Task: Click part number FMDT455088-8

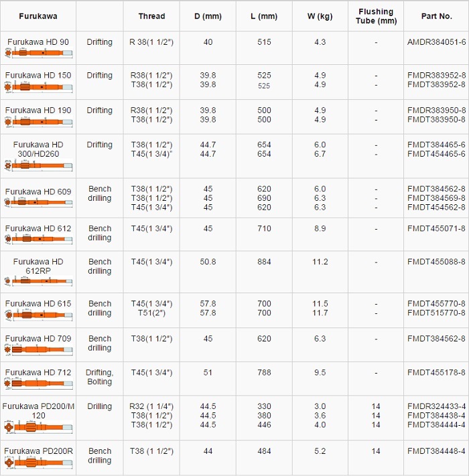Action: pos(436,262)
